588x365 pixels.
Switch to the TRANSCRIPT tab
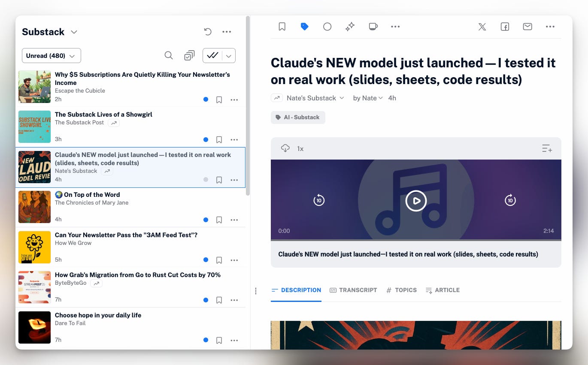pyautogui.click(x=353, y=290)
